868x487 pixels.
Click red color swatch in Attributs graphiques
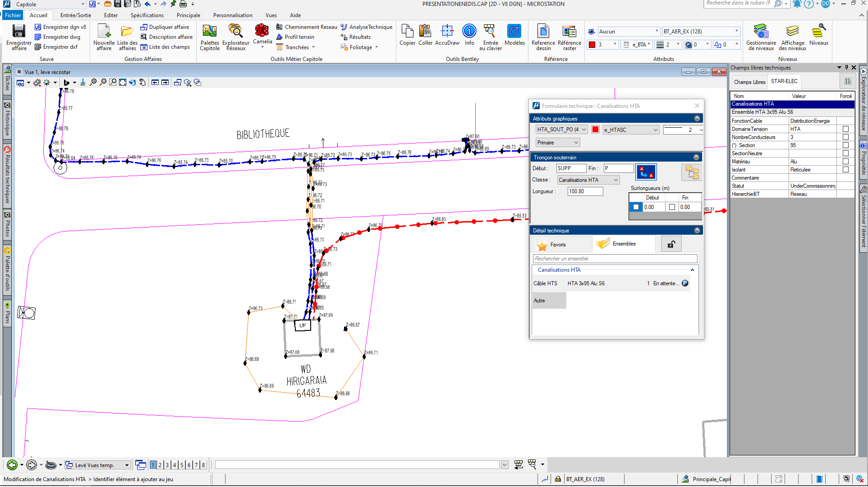(x=595, y=130)
